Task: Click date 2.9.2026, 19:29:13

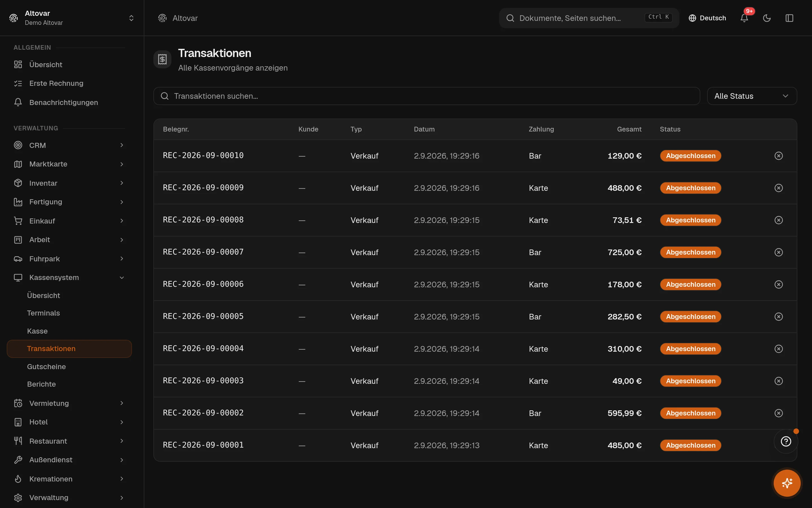Action: pos(446,445)
